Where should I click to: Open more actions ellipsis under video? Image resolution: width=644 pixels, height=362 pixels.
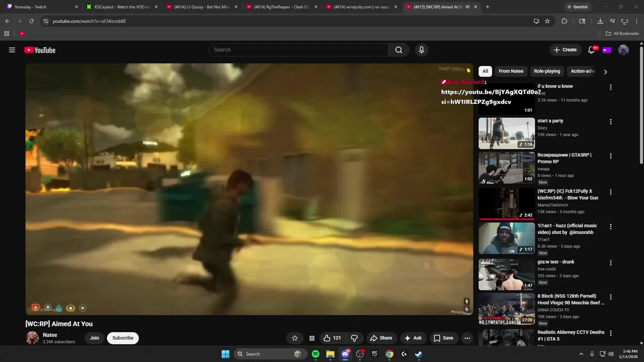[467, 338]
